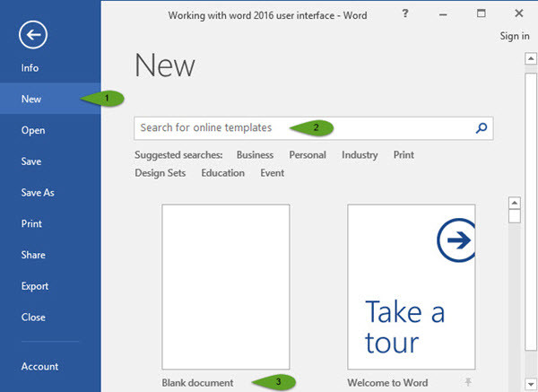Viewport: 538px width, 392px height.
Task: Search suggested category Industry
Action: tap(360, 155)
